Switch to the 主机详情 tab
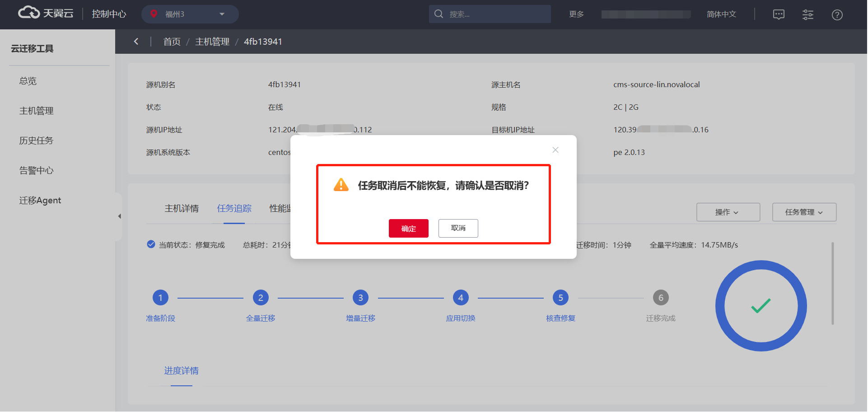 [182, 208]
